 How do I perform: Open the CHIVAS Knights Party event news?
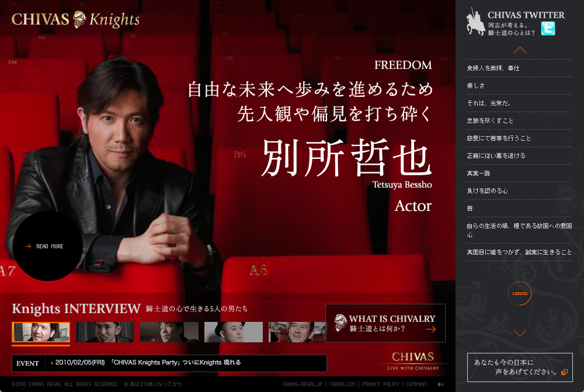click(x=148, y=363)
